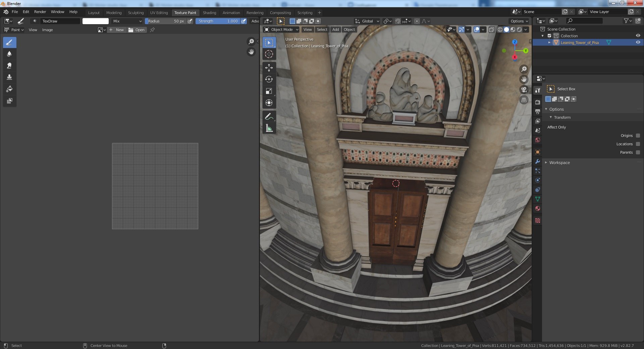Activate the combined Transform tool
This screenshot has width=644, height=349.
269,103
